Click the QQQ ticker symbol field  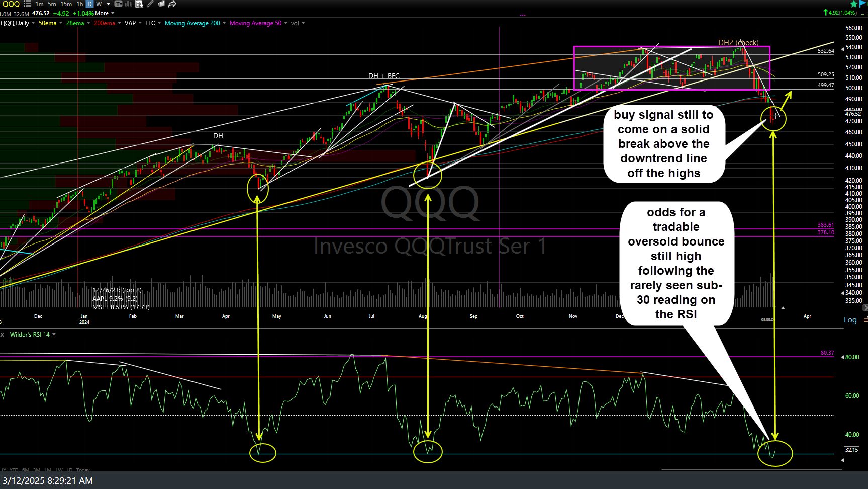point(10,4)
